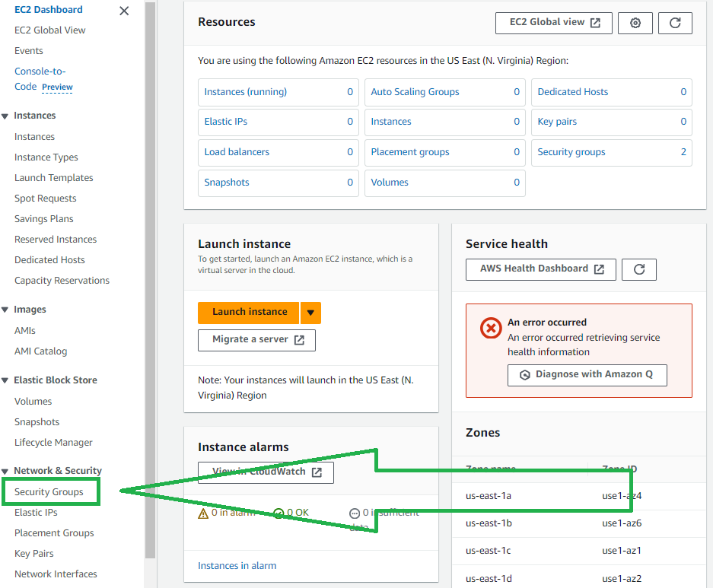Collapse the Images sidebar section
713x588 pixels.
pos(5,310)
